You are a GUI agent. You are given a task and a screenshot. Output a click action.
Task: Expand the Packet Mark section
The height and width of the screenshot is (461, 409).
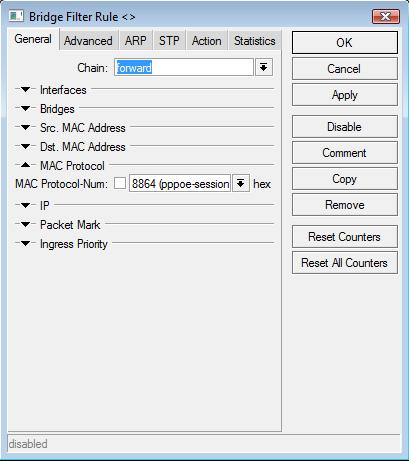25,224
